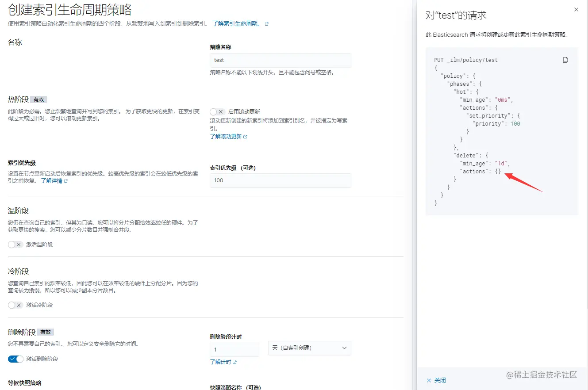Click the 索引优先级 bold section label on left
588x390 pixels.
point(22,163)
